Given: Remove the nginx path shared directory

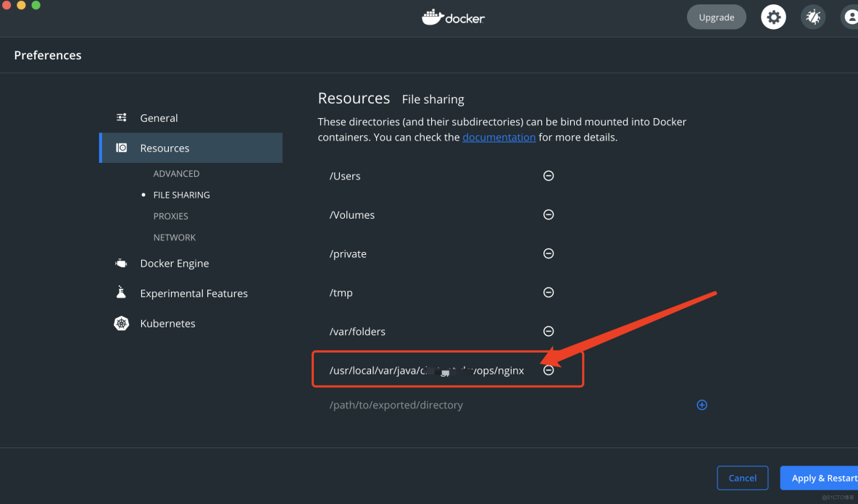Looking at the screenshot, I should tap(549, 370).
